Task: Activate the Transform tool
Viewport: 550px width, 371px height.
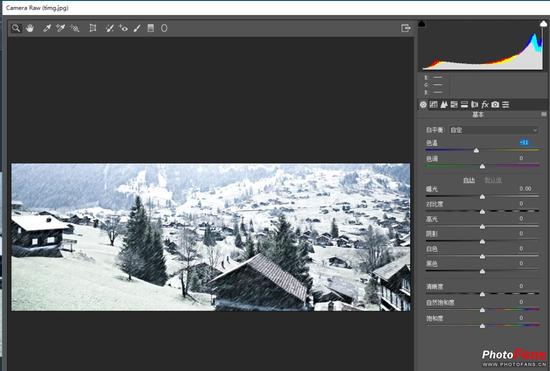Action: pyautogui.click(x=93, y=28)
